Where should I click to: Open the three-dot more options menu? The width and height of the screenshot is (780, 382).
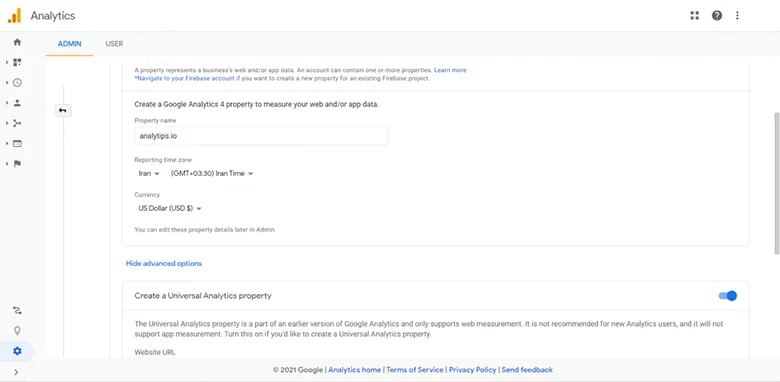click(737, 15)
